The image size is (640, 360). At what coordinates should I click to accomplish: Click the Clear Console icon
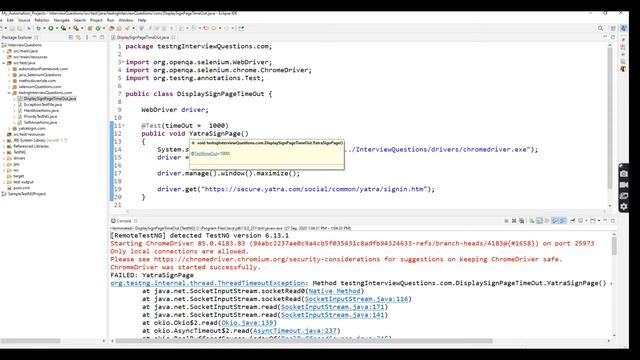(x=532, y=221)
